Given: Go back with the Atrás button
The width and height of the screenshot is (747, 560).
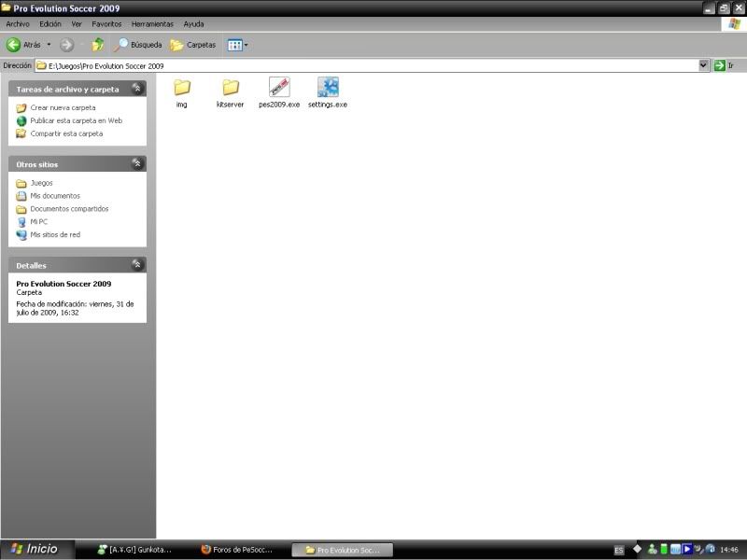Looking at the screenshot, I should [23, 45].
